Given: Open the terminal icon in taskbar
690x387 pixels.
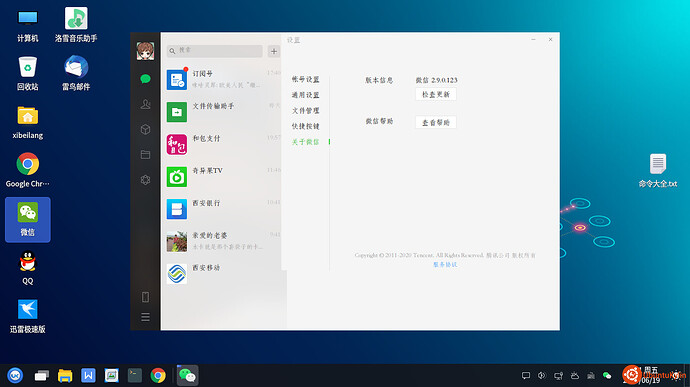Looking at the screenshot, I should 135,376.
